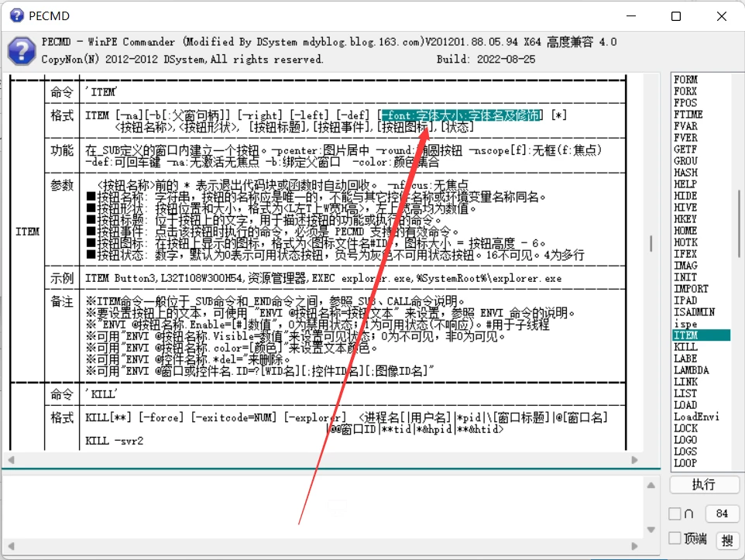Click the input box right scroll arrow
Screen dimensions: 745x560
point(634,546)
